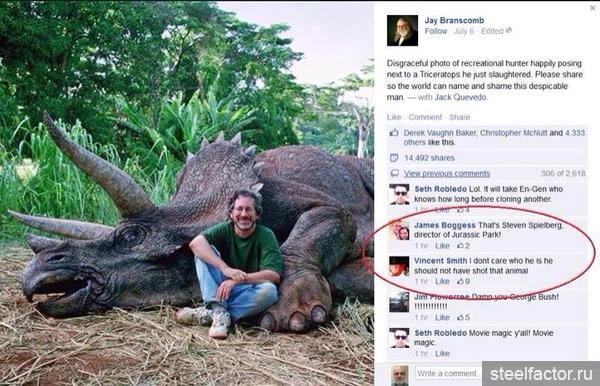The image size is (600, 386).
Task: Click the thumbs-up count on James Boggess's comment
Action: pos(463,246)
